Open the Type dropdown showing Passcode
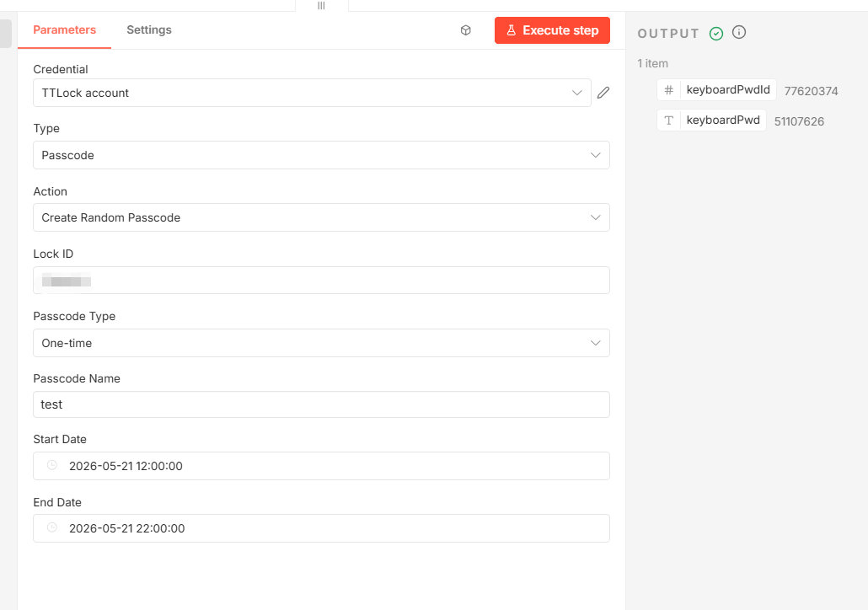Screen dimensions: 868x610 pyautogui.click(x=322, y=155)
